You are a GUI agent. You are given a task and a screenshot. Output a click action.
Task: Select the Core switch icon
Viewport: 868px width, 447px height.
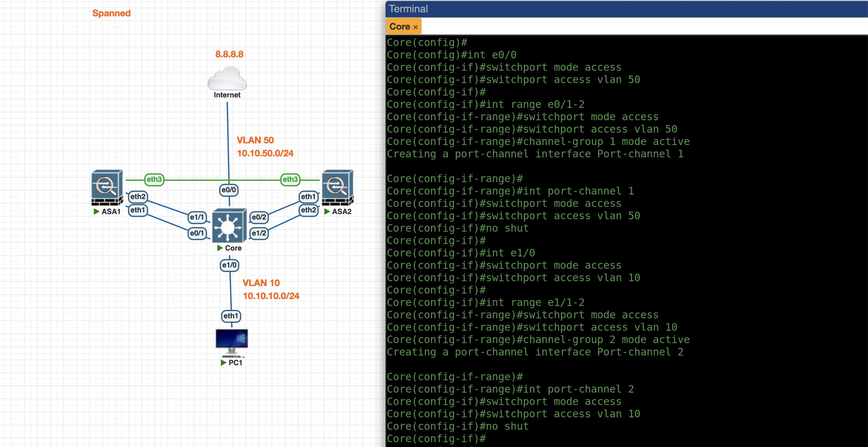(229, 225)
